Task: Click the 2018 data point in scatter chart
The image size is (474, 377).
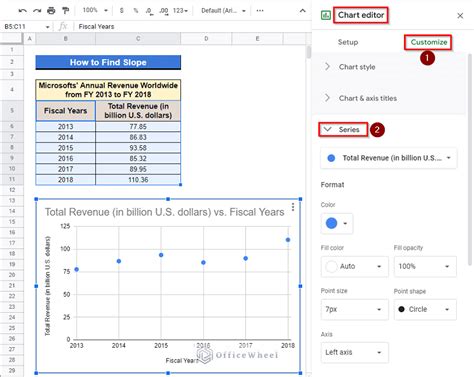Action: [x=288, y=240]
